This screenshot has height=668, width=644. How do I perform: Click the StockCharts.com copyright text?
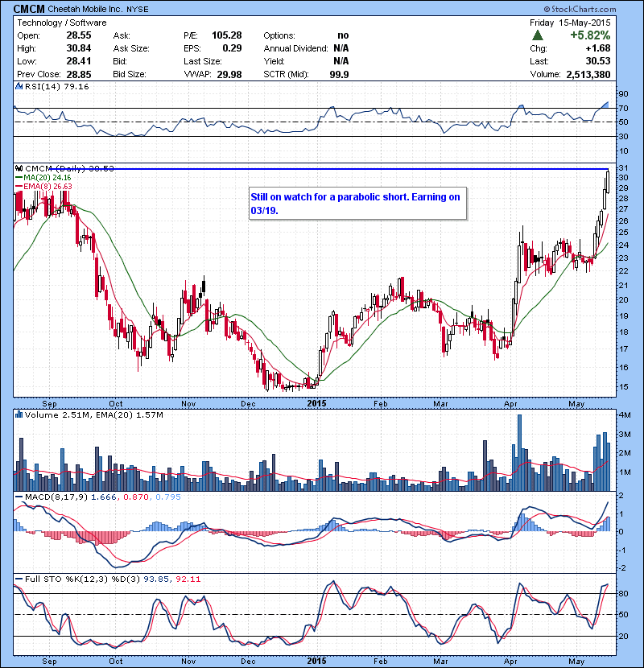pyautogui.click(x=580, y=9)
